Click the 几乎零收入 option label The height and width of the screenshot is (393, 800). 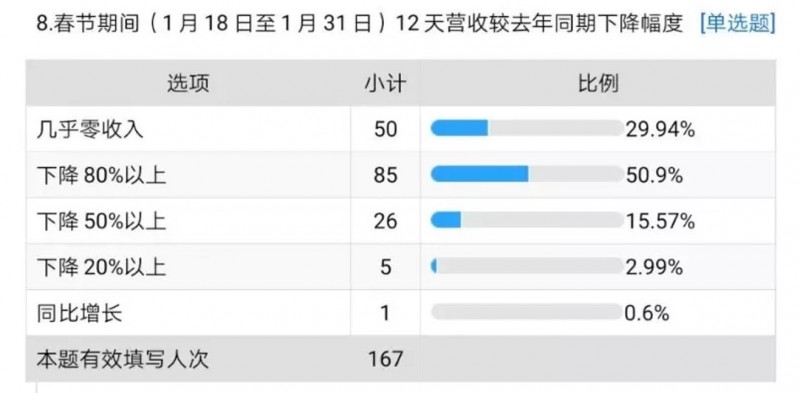pos(90,129)
